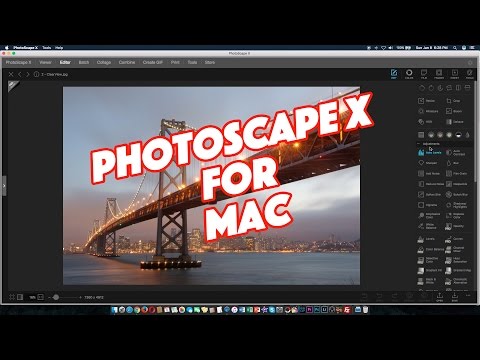Open the White Balance adjustment

(427, 226)
